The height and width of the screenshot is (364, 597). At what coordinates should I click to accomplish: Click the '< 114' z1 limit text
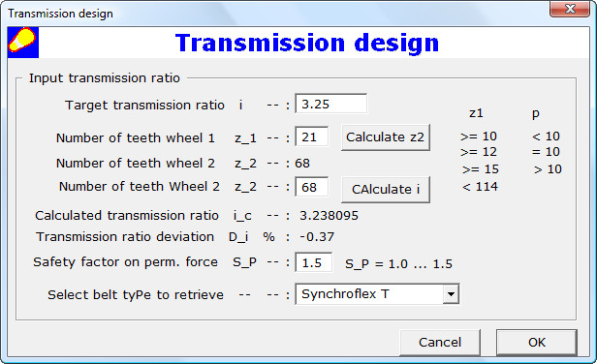tap(480, 187)
